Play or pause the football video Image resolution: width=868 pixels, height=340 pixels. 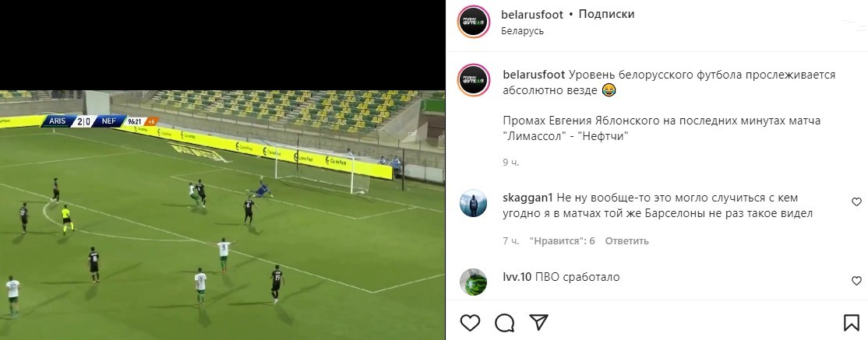(x=222, y=215)
